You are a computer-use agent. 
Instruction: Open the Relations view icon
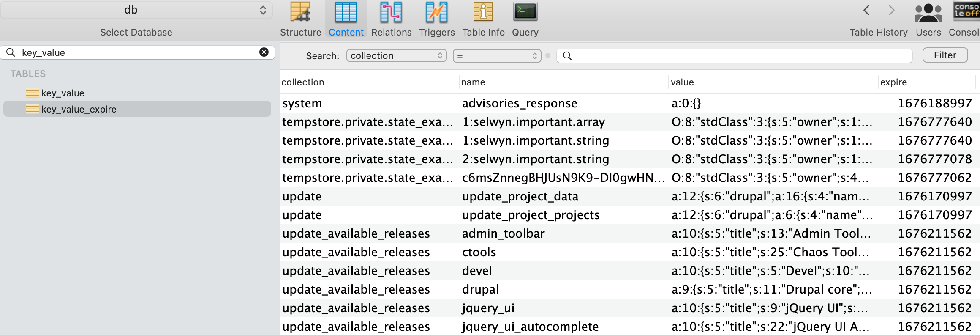[x=391, y=12]
